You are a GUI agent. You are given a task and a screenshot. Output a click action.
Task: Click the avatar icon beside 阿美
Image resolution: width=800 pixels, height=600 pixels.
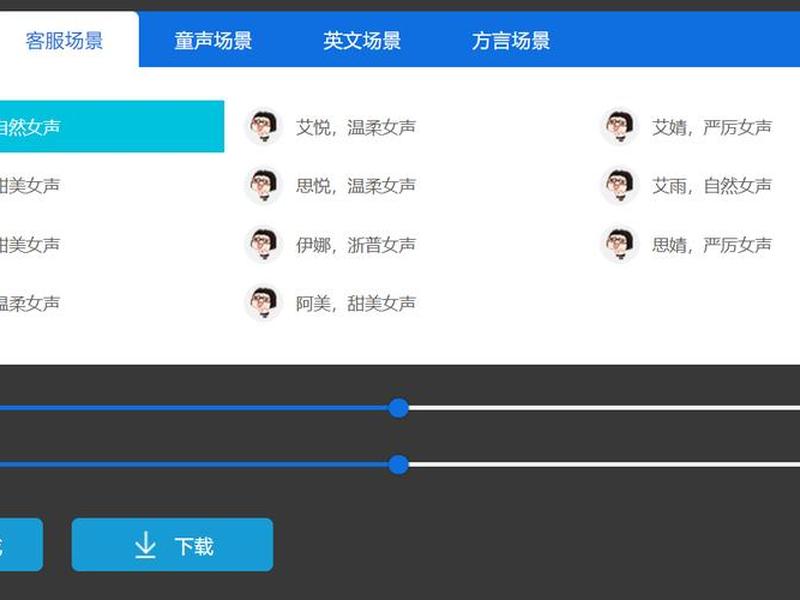[x=264, y=303]
